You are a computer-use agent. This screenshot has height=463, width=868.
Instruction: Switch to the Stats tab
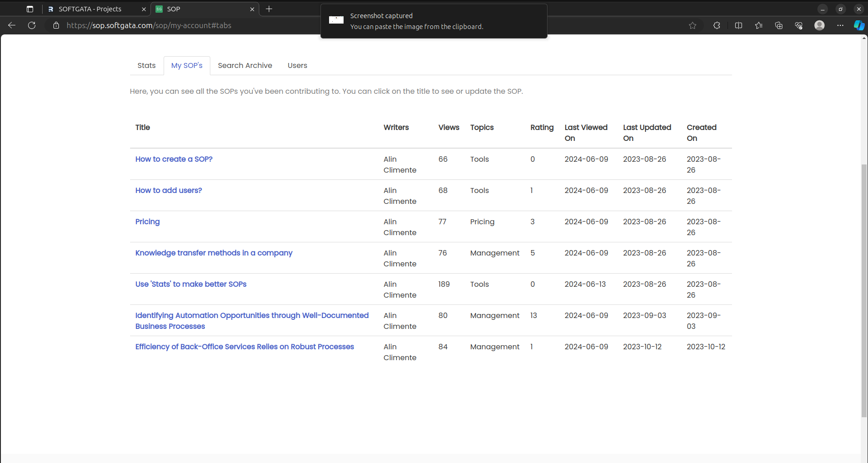click(146, 66)
